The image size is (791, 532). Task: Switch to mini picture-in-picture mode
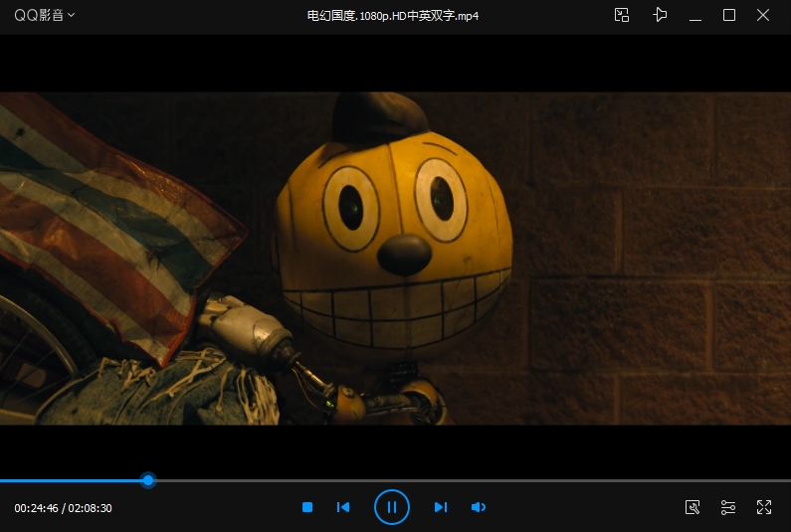622,15
